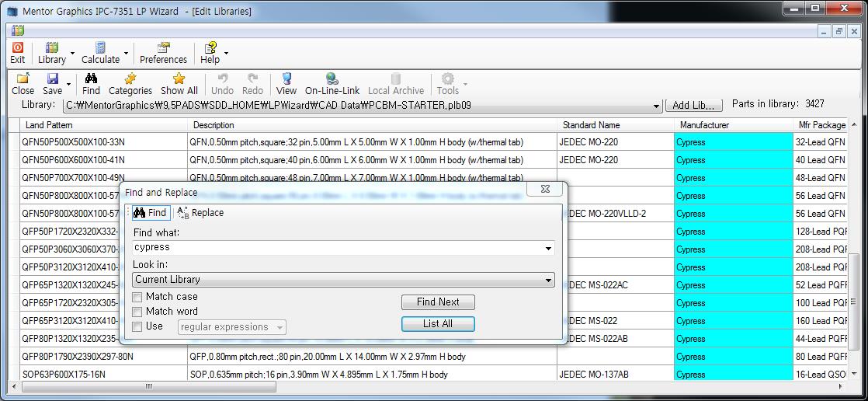Click the Find what input field
The width and height of the screenshot is (868, 401).
click(338, 248)
